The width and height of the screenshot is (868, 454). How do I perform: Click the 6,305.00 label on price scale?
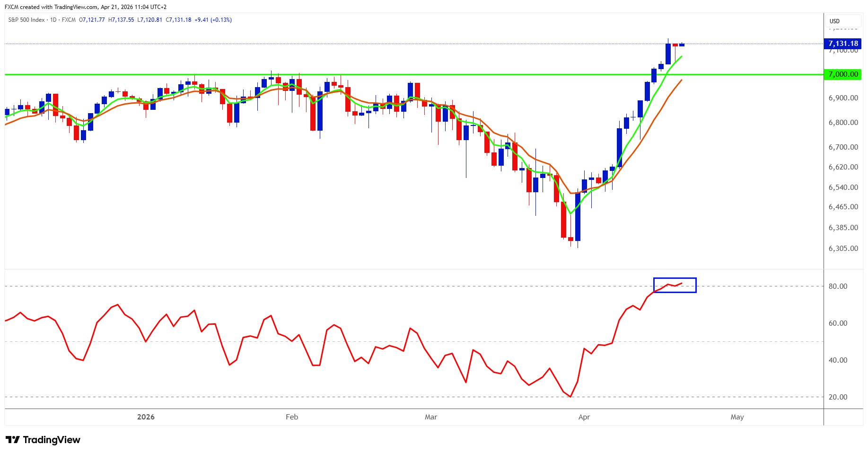pos(843,249)
